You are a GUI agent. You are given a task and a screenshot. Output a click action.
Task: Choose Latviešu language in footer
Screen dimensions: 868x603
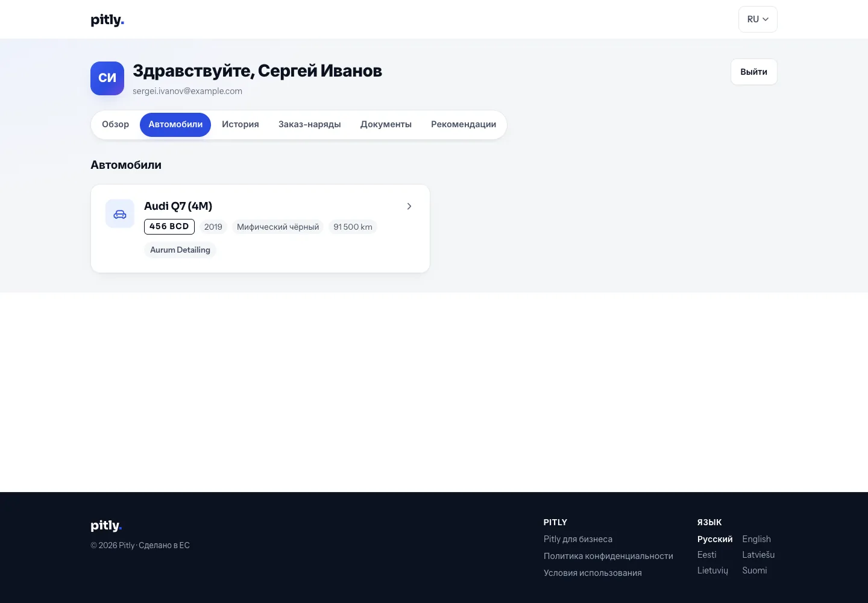[758, 555]
